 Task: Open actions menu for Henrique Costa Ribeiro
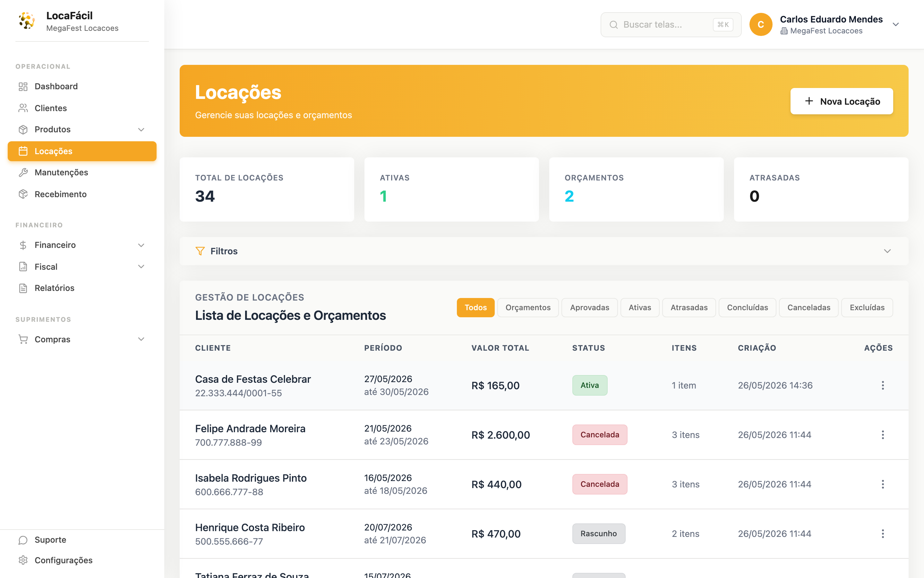(883, 534)
